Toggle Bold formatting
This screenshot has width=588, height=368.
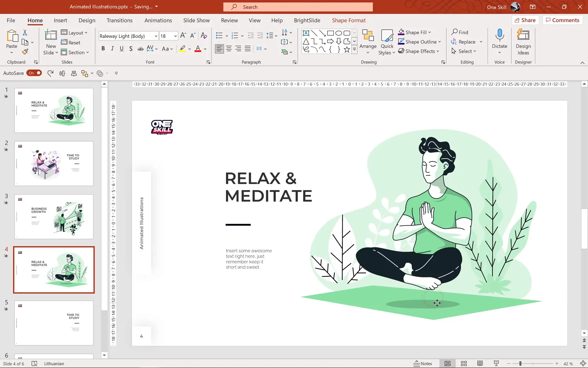pyautogui.click(x=103, y=49)
